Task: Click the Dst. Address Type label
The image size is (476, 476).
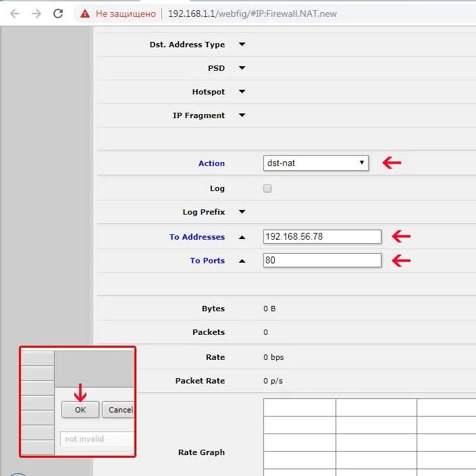Action: (x=187, y=45)
